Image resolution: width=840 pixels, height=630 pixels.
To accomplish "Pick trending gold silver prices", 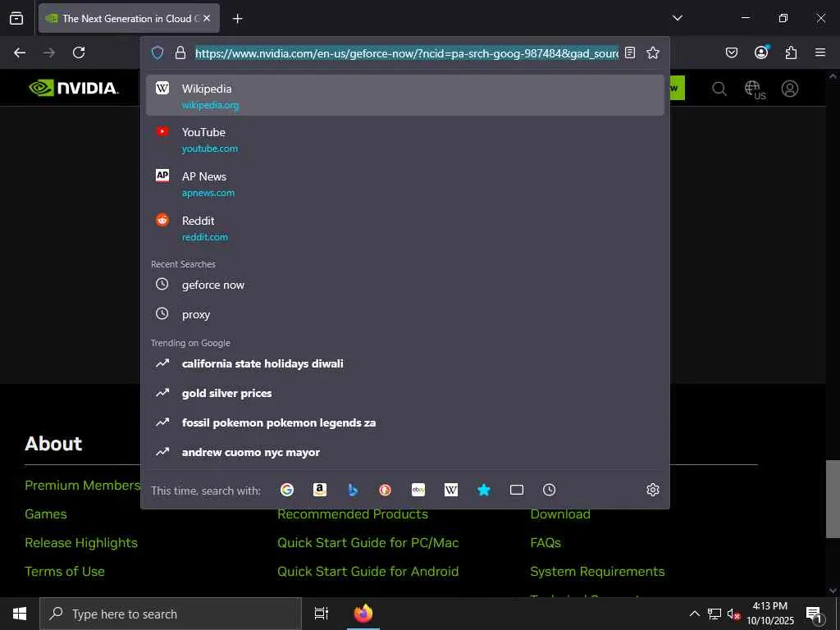I will (x=405, y=393).
